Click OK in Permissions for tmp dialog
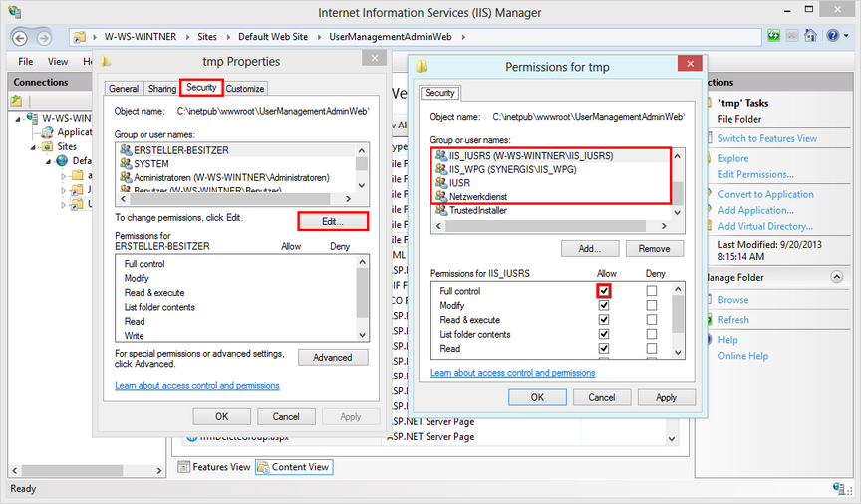The width and height of the screenshot is (861, 504). pos(537,397)
